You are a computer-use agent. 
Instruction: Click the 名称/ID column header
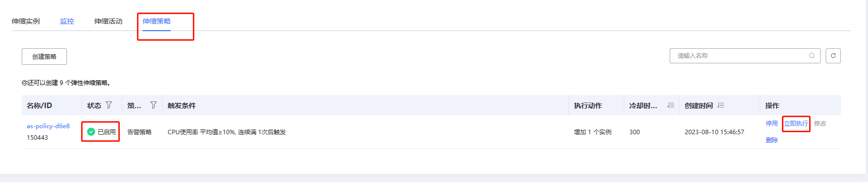point(39,105)
